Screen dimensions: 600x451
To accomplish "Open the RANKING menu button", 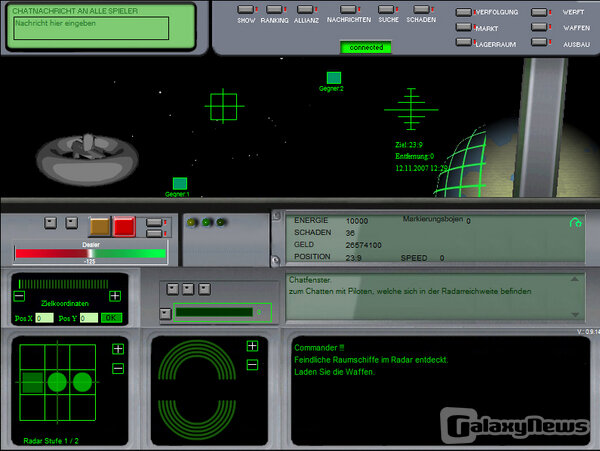I will (x=274, y=9).
